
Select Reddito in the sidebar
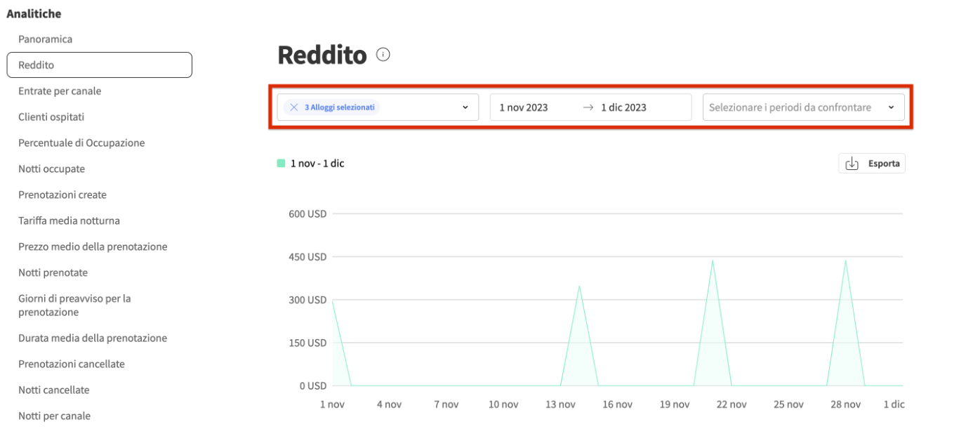99,65
